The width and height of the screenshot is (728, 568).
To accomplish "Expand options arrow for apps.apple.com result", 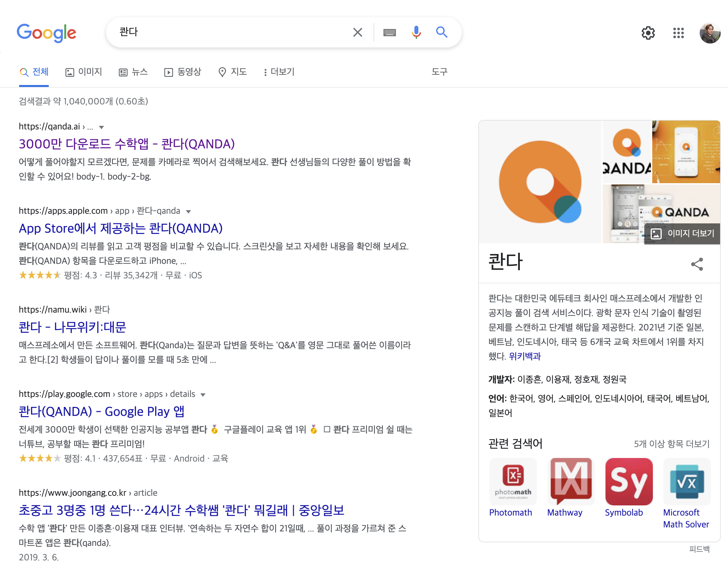I will click(x=188, y=212).
